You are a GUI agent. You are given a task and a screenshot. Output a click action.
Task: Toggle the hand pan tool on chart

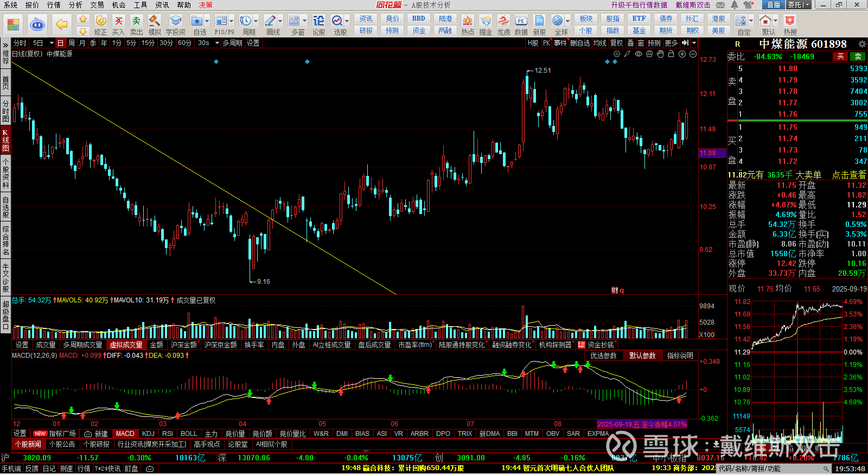(x=660, y=54)
